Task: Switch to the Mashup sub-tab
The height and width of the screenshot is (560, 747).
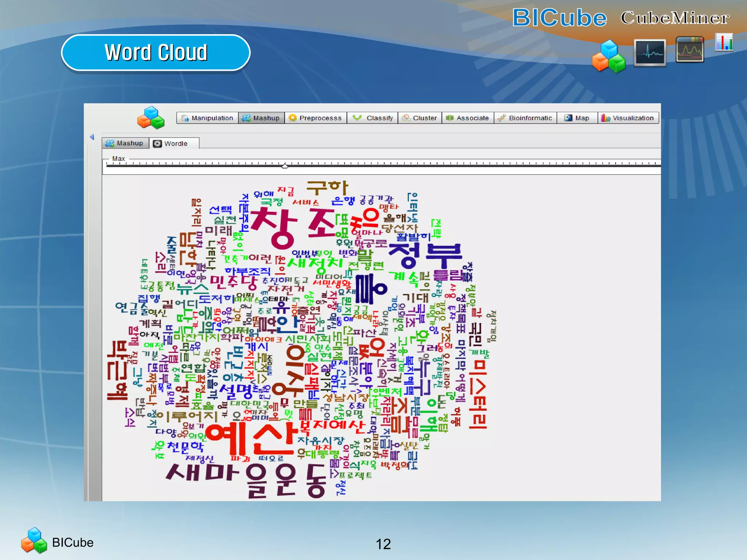Action: [x=125, y=143]
